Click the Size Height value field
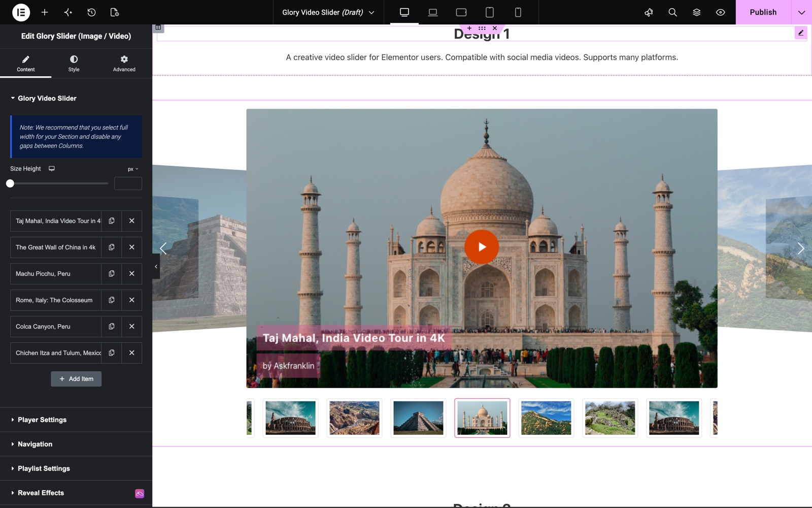Screen dimensions: 812x508 [x=128, y=183]
